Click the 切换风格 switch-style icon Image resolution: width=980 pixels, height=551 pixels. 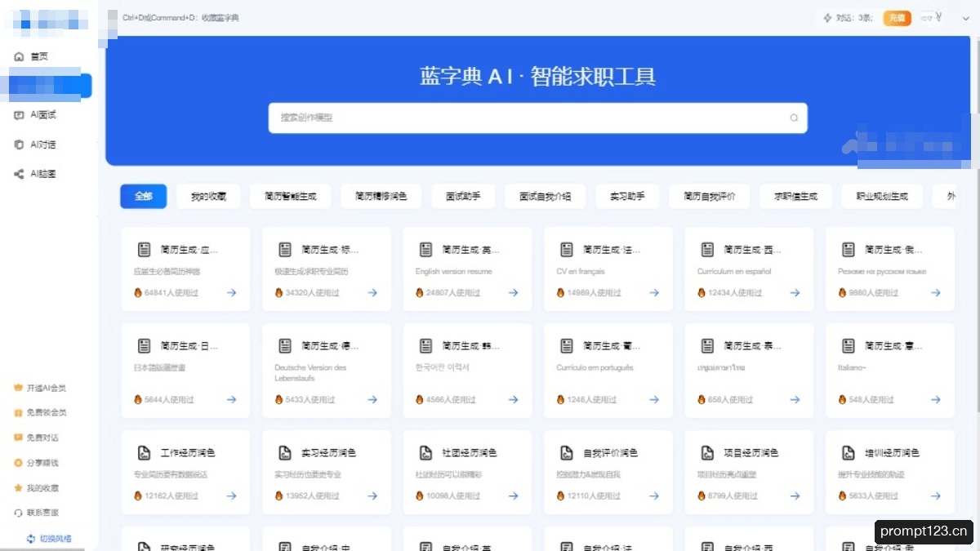(x=31, y=539)
